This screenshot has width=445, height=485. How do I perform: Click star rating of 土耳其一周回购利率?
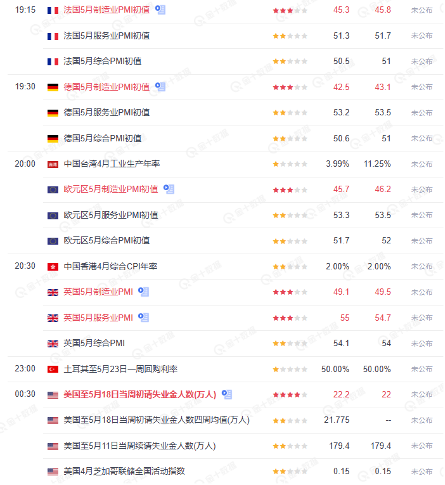point(290,369)
